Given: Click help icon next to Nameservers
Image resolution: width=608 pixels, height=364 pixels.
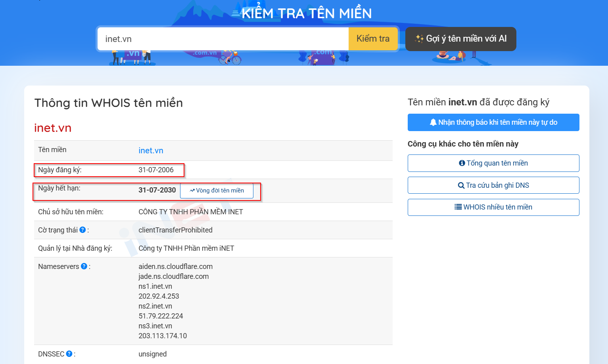Looking at the screenshot, I should 84,266.
